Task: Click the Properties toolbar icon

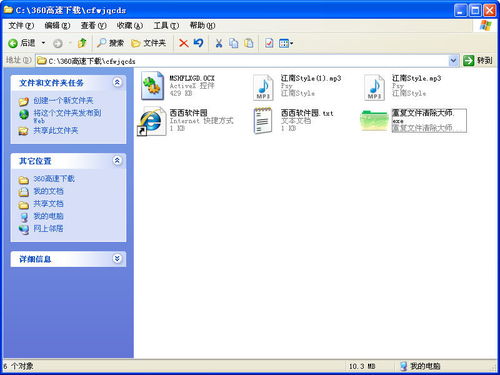Action: pyautogui.click(x=269, y=43)
